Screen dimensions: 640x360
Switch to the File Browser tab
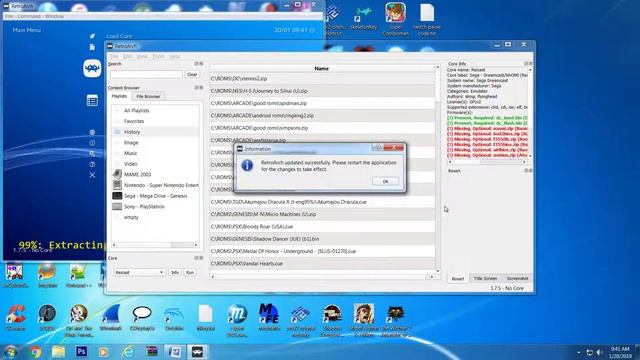(x=148, y=96)
